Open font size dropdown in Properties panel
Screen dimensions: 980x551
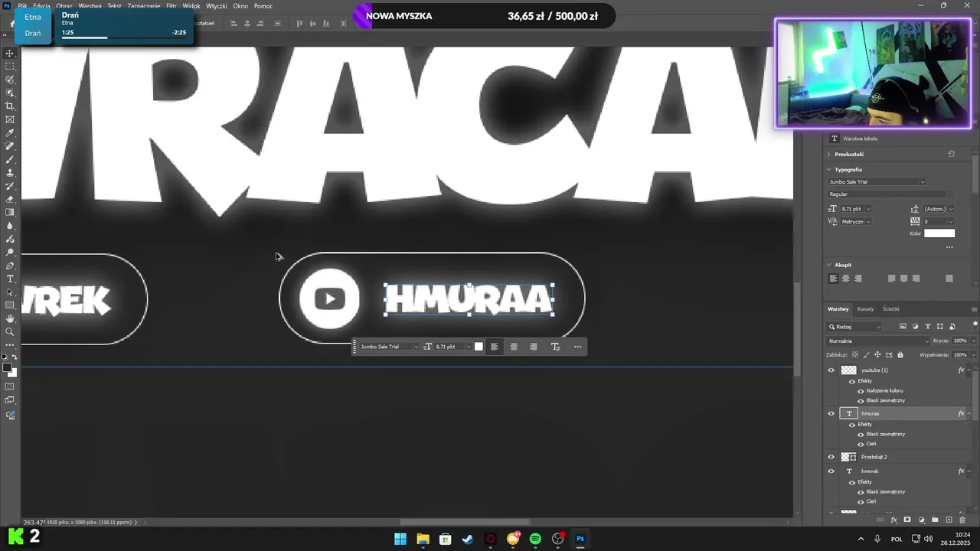(867, 209)
